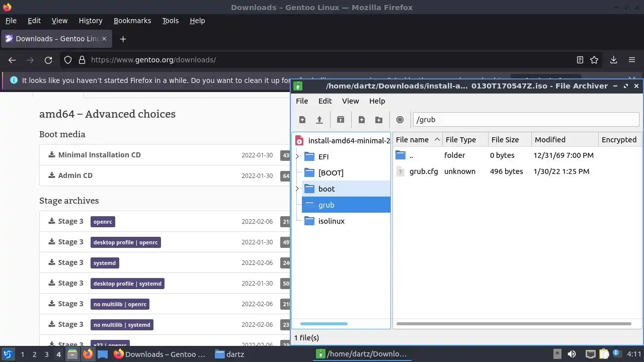
Task: Sort by File name column header
Action: (x=417, y=140)
